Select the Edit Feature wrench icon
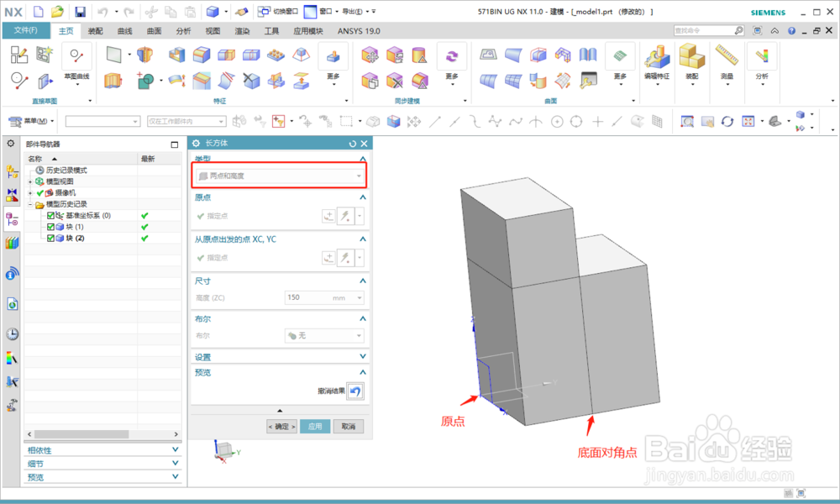Image resolution: width=840 pixels, height=504 pixels. 657,56
